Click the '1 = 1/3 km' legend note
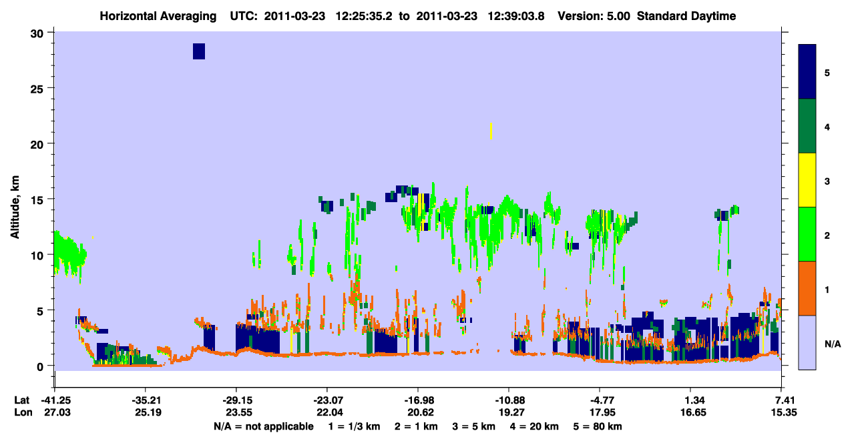The height and width of the screenshot is (445, 868). click(354, 426)
